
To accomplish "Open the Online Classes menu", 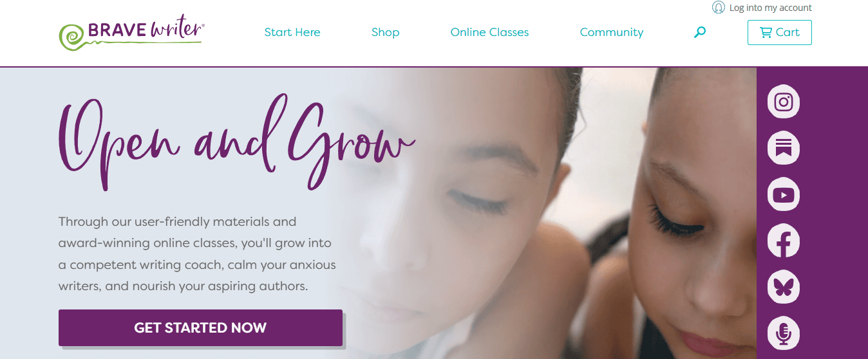I will pos(489,32).
